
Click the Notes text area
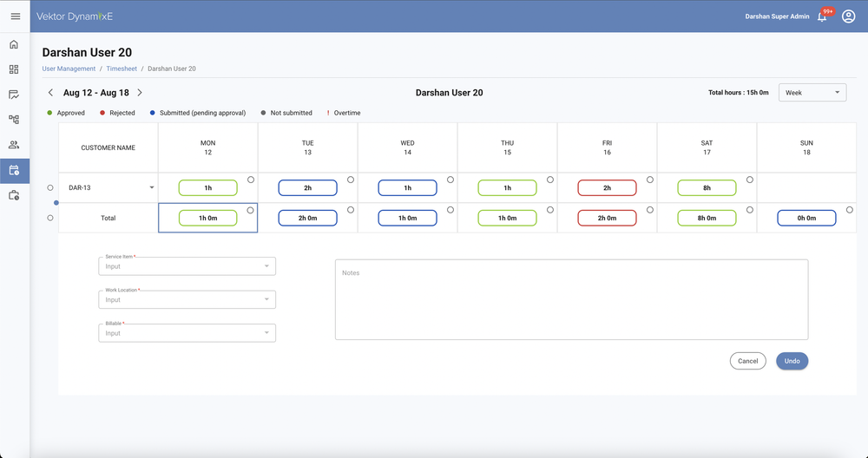pos(571,299)
